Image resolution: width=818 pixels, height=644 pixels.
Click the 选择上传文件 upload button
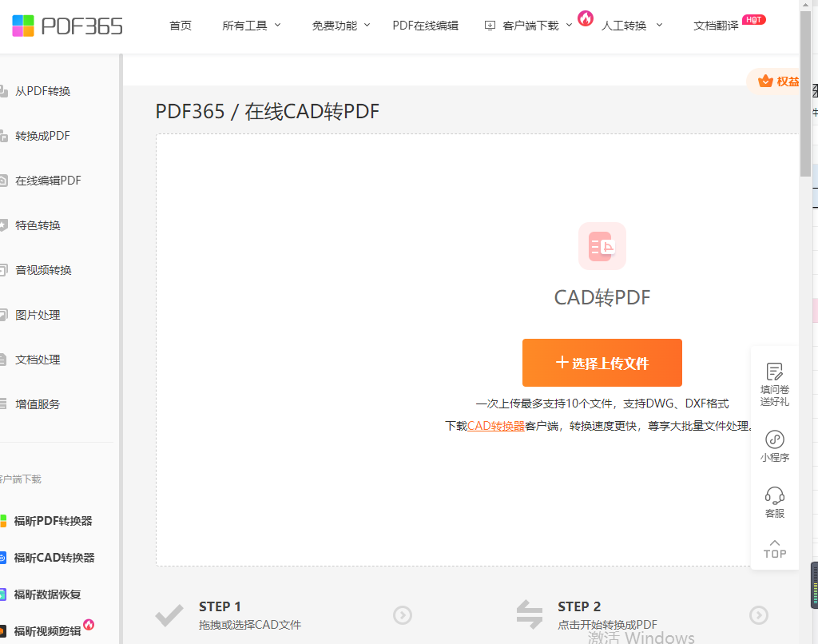point(602,363)
